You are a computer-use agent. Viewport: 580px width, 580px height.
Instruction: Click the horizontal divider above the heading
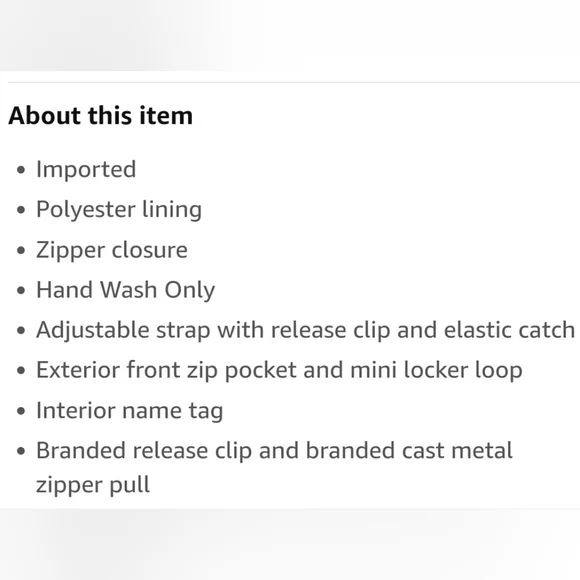(x=294, y=82)
